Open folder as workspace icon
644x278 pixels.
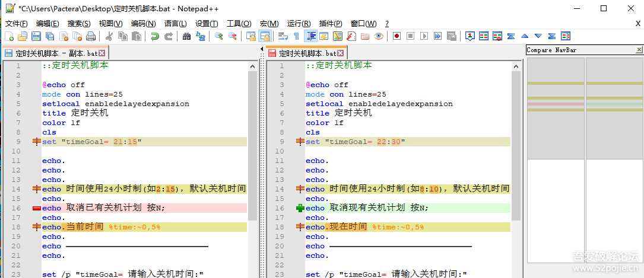[x=364, y=36]
